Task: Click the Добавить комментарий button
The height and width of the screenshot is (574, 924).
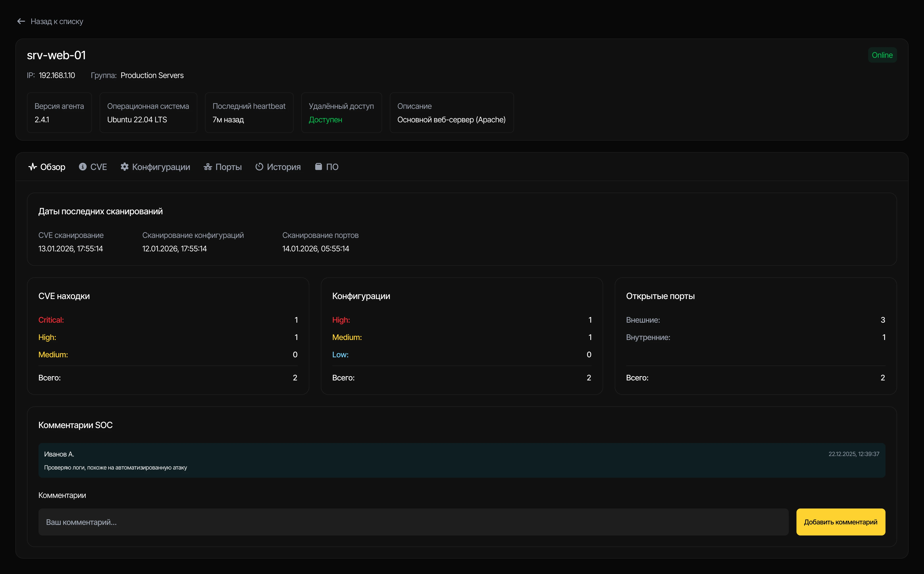Action: (x=841, y=522)
